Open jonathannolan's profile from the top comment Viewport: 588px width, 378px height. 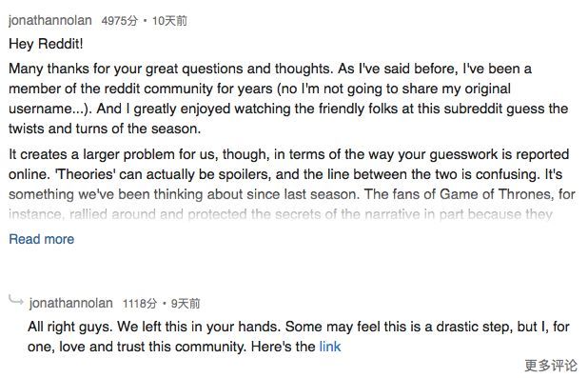[49, 20]
